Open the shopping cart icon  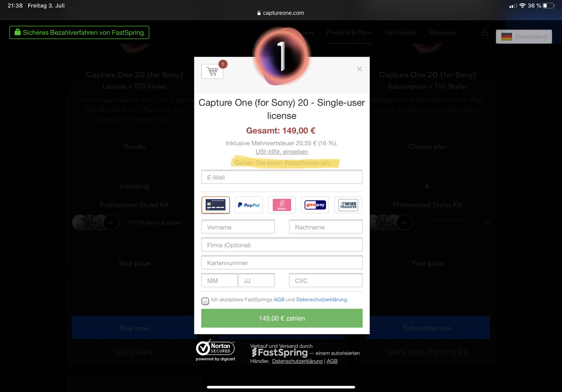(x=212, y=71)
